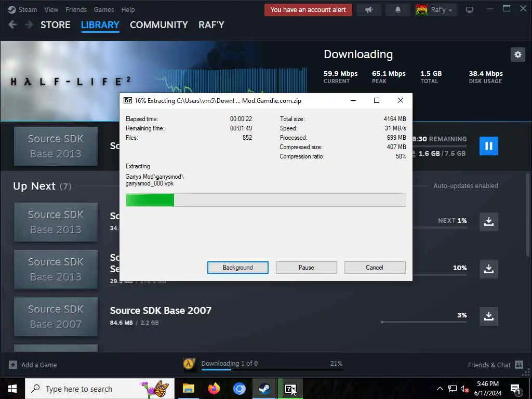Click the Add a Game plus icon
The width and height of the screenshot is (532, 399).
click(13, 365)
